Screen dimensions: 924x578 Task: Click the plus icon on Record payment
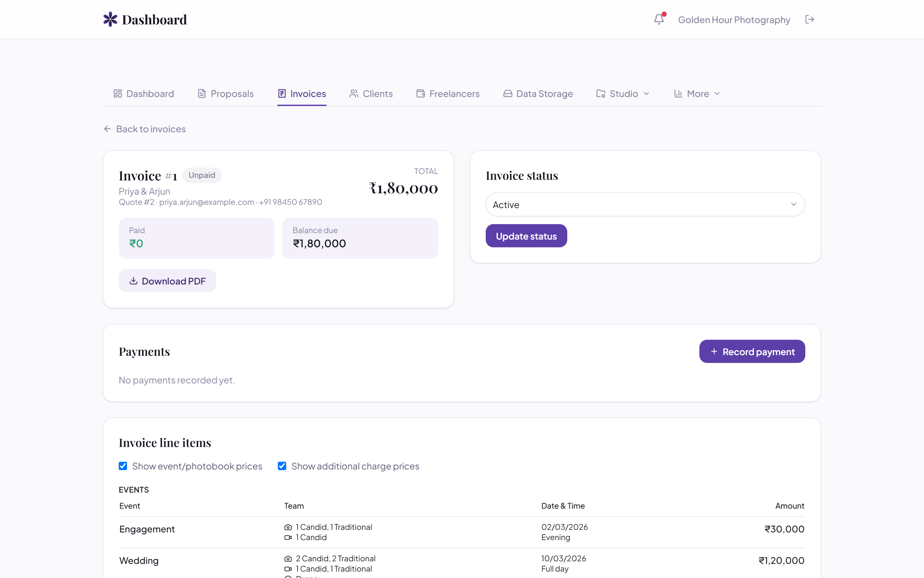[714, 351]
